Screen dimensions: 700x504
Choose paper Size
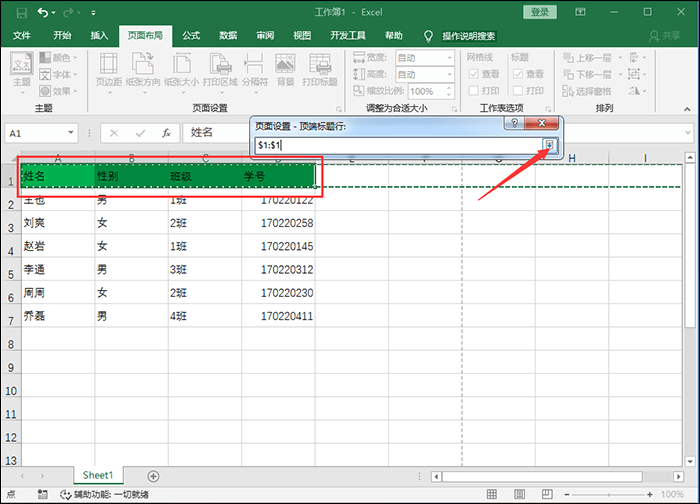coord(182,72)
